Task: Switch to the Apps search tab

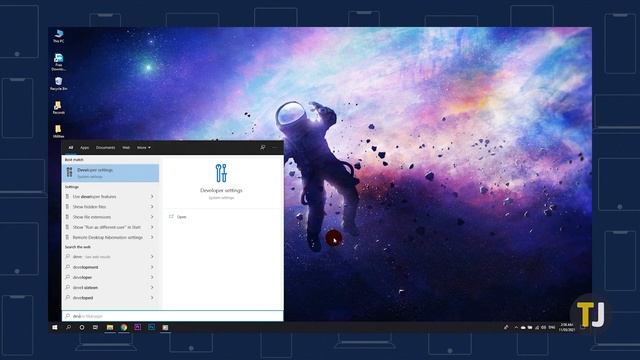Action: point(84,147)
